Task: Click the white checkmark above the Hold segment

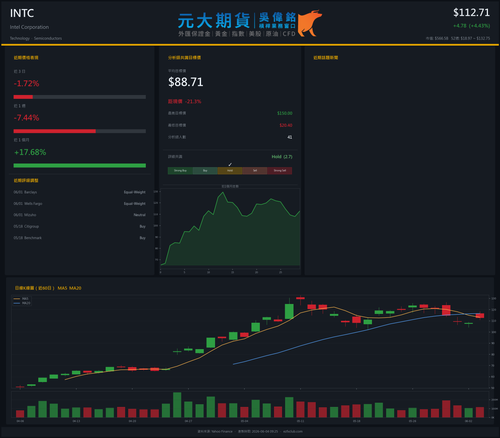Action: click(x=230, y=165)
